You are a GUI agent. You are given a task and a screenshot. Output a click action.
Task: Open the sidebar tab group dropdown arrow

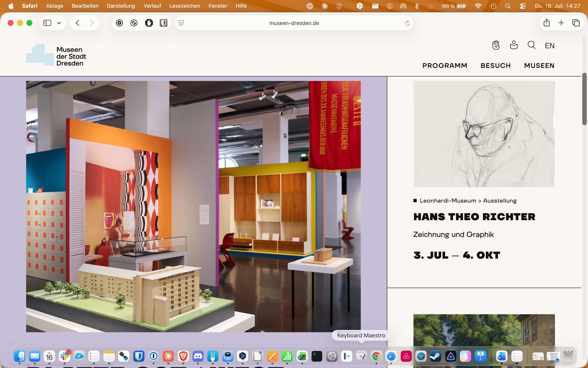[59, 23]
